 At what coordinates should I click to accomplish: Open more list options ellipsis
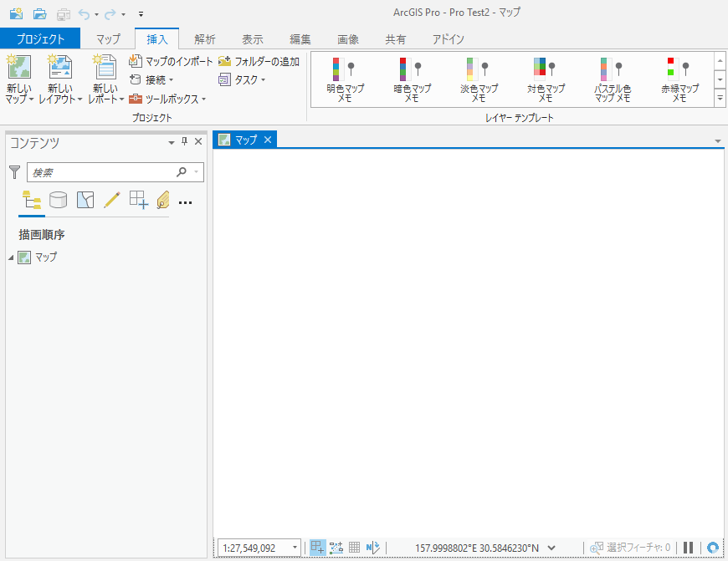[x=185, y=203]
